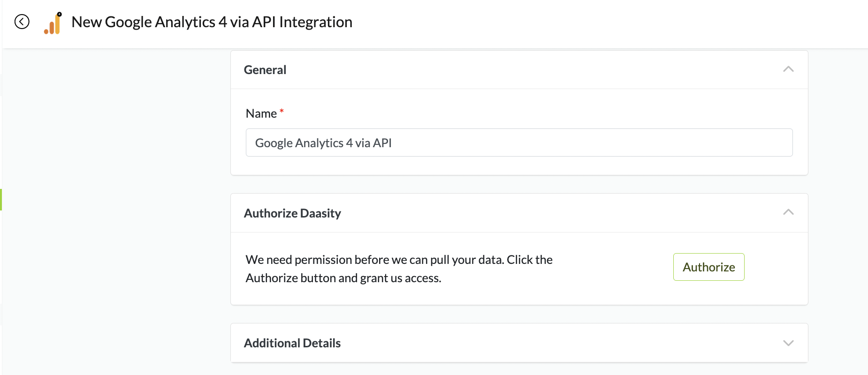Focus the Name input field

pyautogui.click(x=519, y=142)
